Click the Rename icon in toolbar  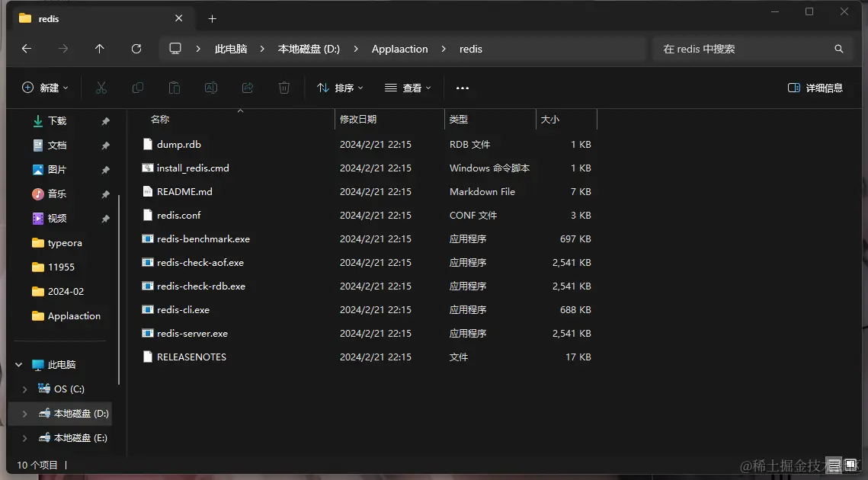(211, 88)
